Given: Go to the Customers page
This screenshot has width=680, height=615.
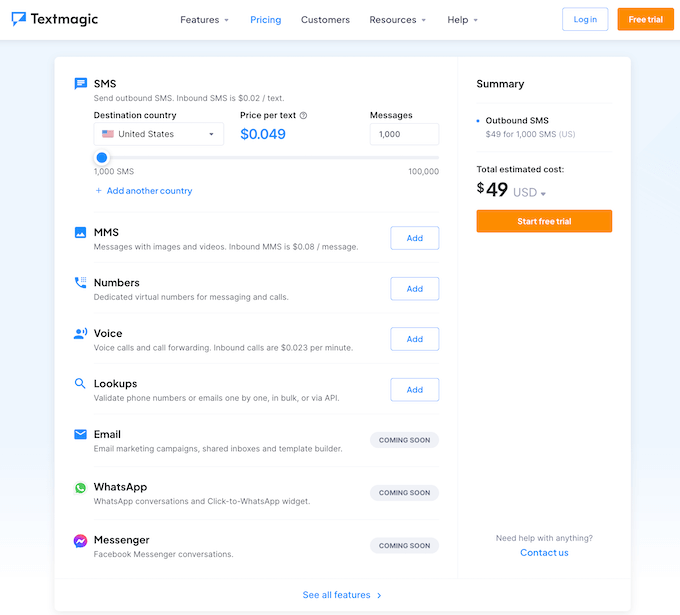Looking at the screenshot, I should tap(325, 20).
